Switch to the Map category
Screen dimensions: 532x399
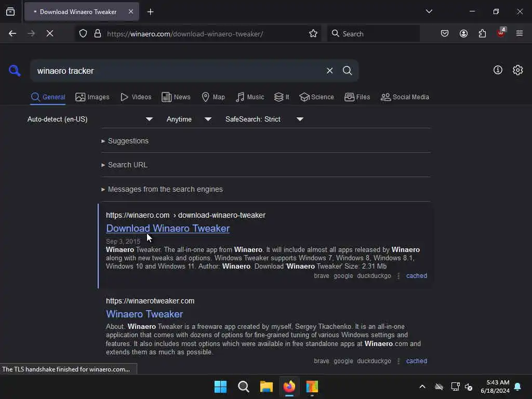coord(213,97)
